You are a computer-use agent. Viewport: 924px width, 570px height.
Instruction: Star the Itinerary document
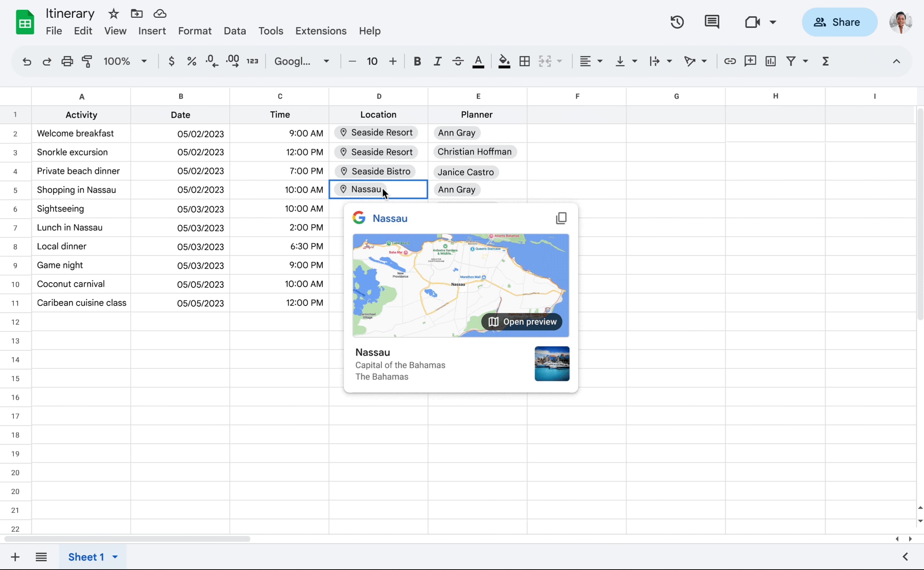coord(113,14)
